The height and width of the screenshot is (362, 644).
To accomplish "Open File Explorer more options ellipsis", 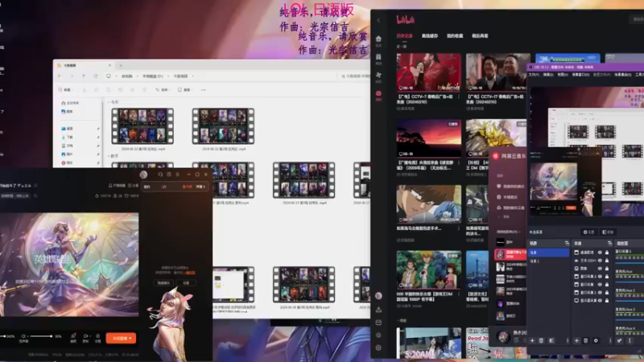I will pyautogui.click(x=204, y=89).
